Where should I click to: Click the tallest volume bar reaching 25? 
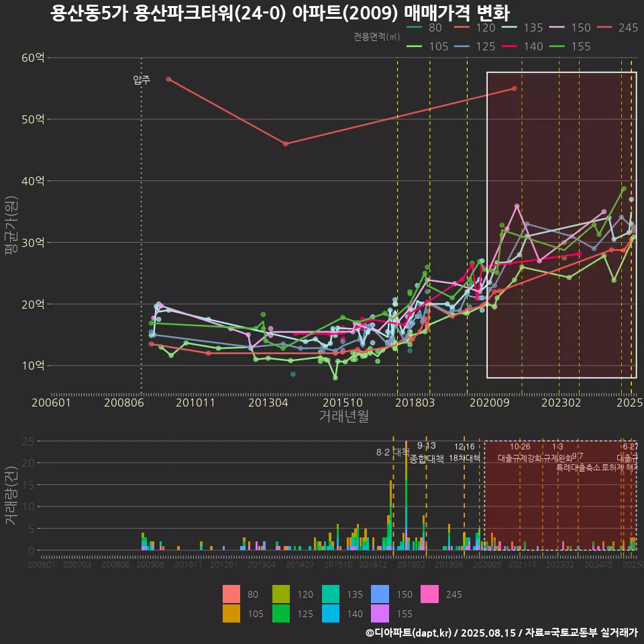[x=407, y=495]
